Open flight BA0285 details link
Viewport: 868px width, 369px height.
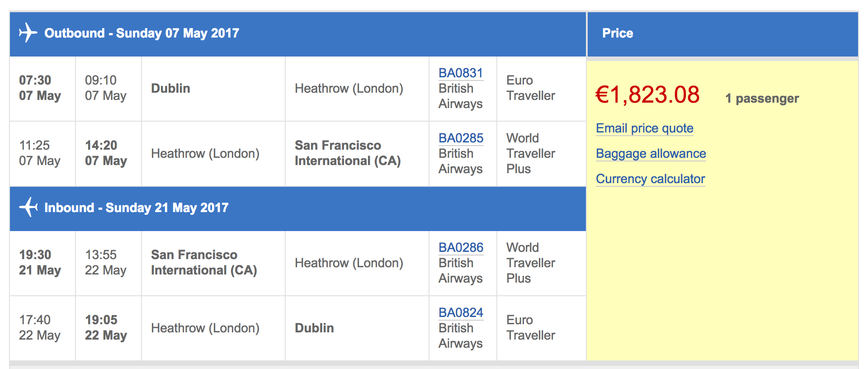(461, 138)
